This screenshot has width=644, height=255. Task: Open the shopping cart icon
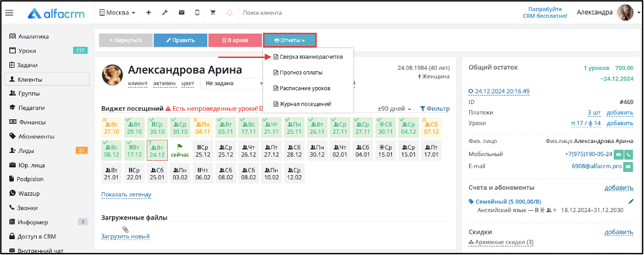[x=212, y=13]
